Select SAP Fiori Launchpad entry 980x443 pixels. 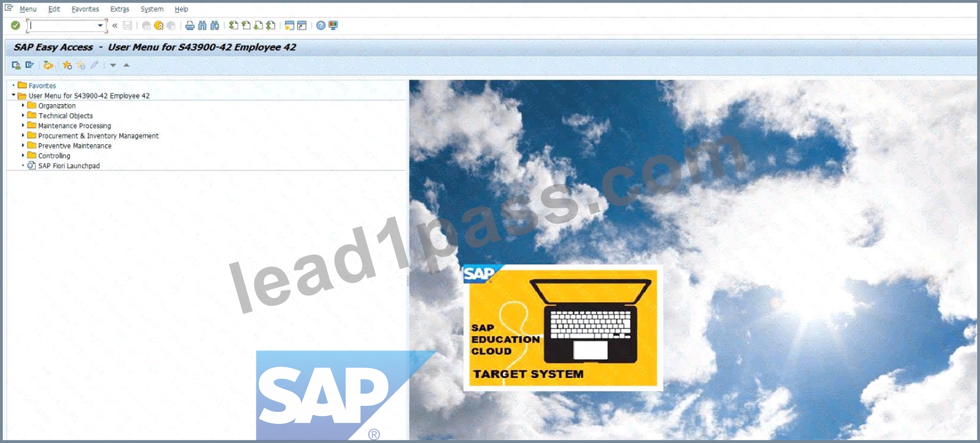[69, 166]
